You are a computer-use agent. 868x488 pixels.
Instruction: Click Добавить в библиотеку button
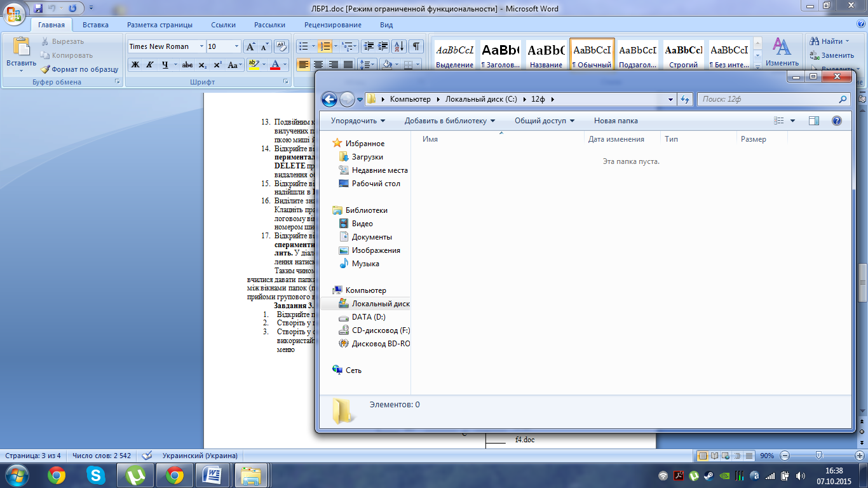tap(450, 121)
